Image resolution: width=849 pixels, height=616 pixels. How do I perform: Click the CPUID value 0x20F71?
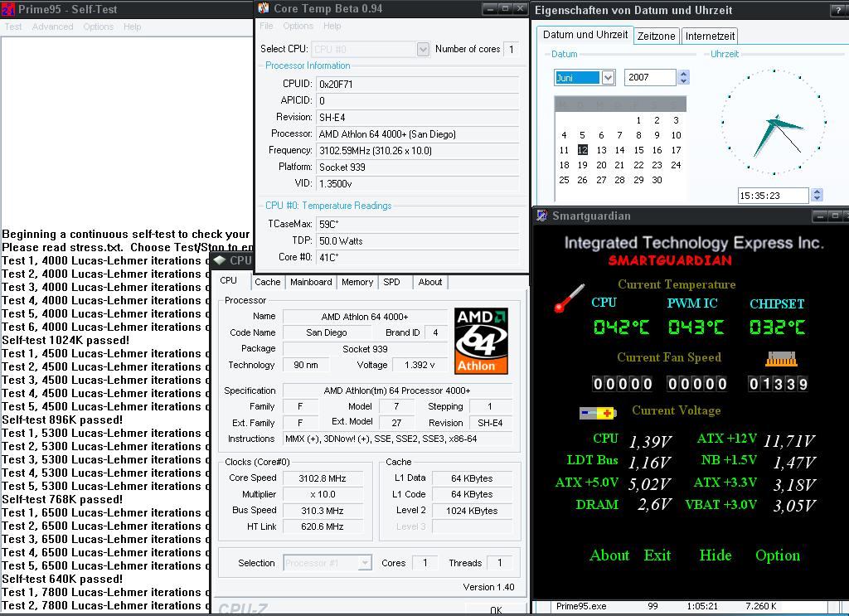click(x=418, y=84)
